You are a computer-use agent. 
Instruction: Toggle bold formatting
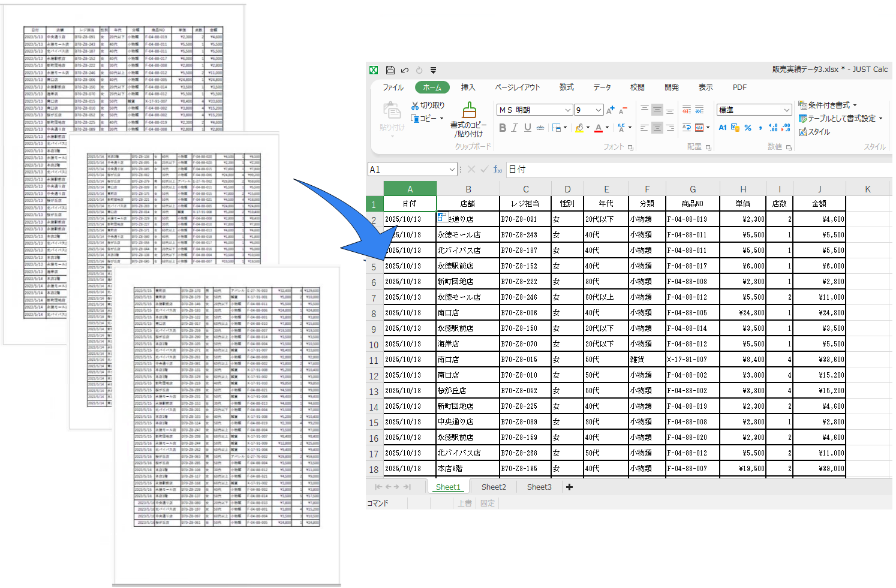pyautogui.click(x=503, y=128)
